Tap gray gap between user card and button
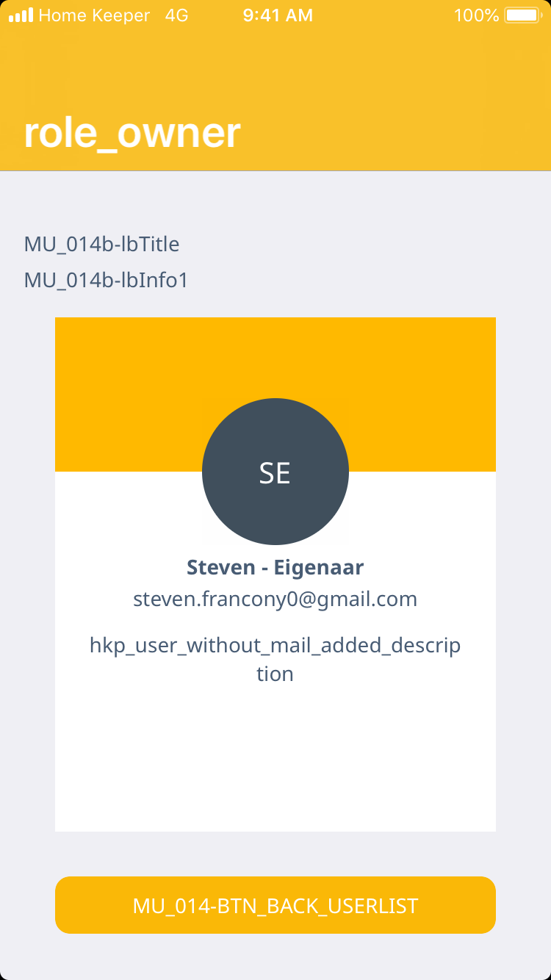This screenshot has width=551, height=980. (x=275, y=854)
